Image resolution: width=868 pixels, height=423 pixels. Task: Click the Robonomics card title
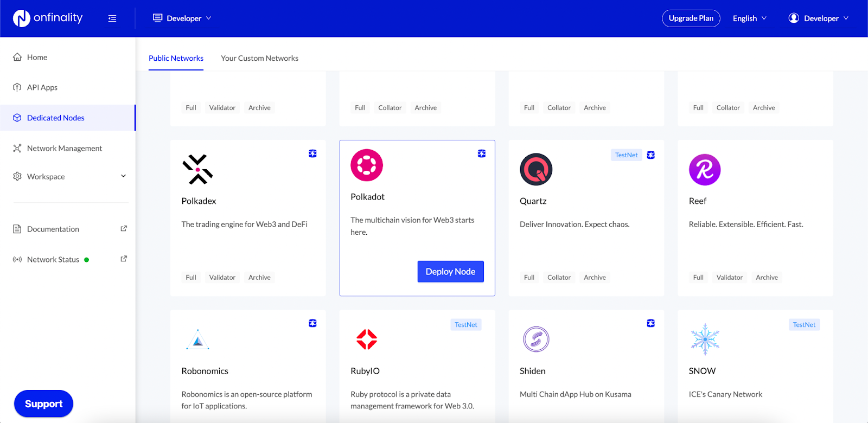pyautogui.click(x=205, y=371)
